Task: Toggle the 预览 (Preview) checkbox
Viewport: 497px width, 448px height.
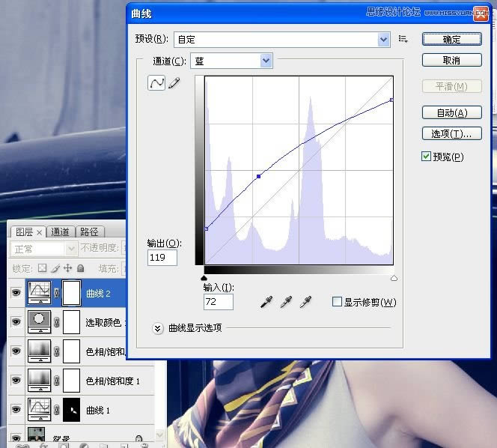Action: pos(426,157)
